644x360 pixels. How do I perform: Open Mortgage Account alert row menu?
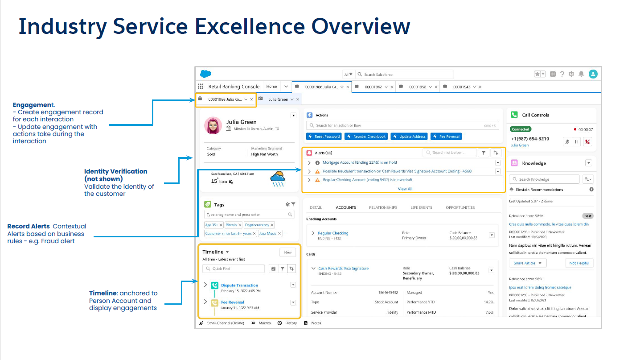pyautogui.click(x=498, y=163)
